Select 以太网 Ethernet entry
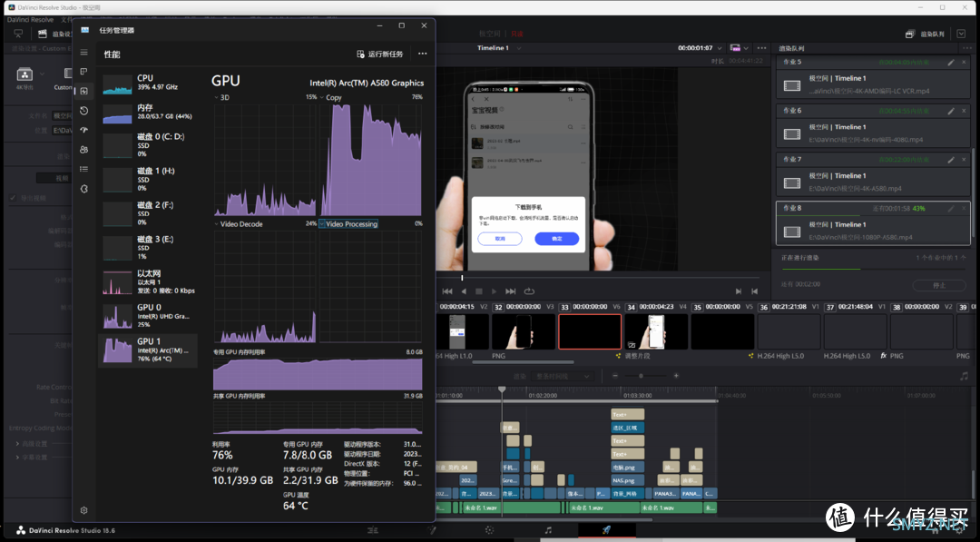 [x=148, y=282]
